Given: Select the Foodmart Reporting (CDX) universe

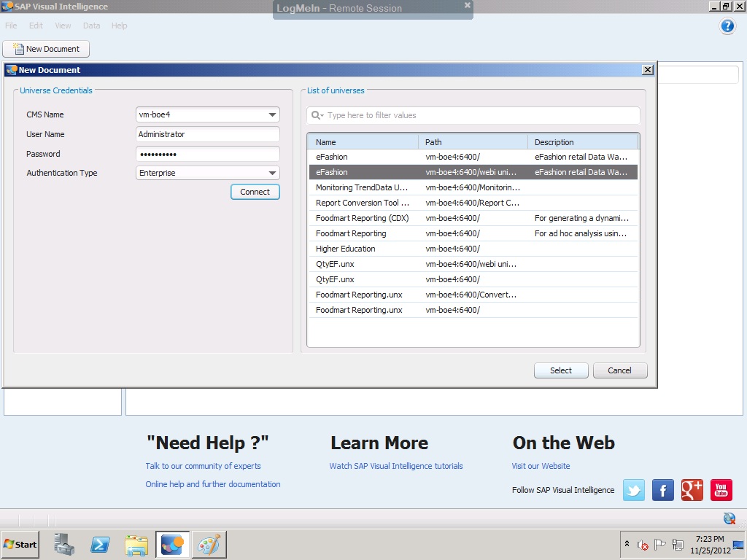Looking at the screenshot, I should click(x=473, y=218).
